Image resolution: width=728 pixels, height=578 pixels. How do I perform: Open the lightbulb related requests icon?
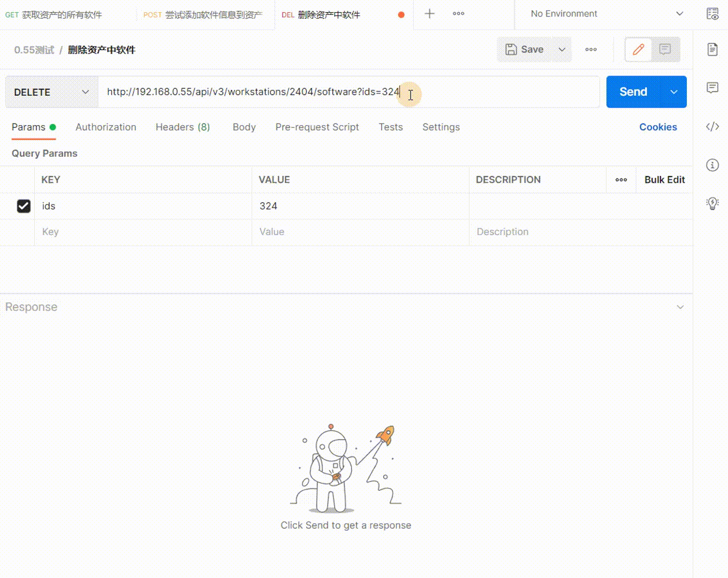tap(712, 203)
